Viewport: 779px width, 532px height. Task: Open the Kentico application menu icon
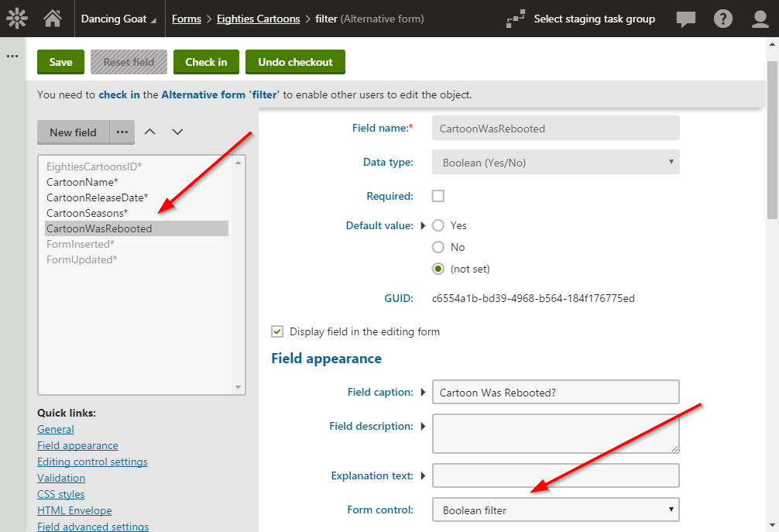click(x=16, y=17)
